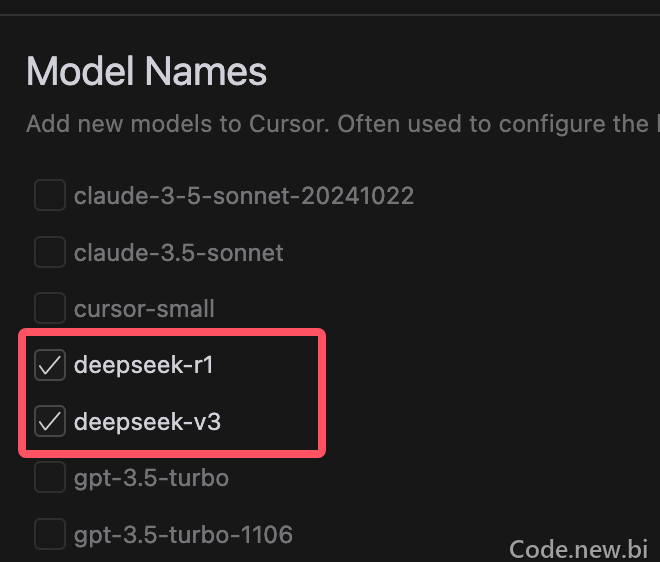Enable the cursor-small model checkbox
660x562 pixels.
point(50,308)
